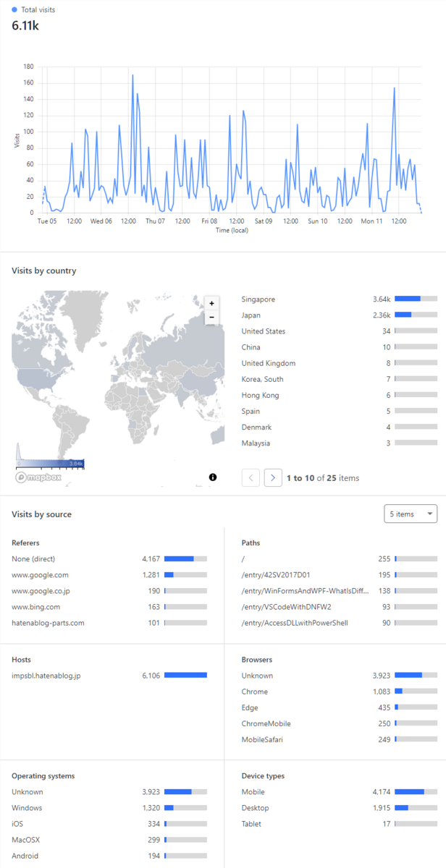
Task: Click the Singapore visits bar
Action: tap(416, 299)
